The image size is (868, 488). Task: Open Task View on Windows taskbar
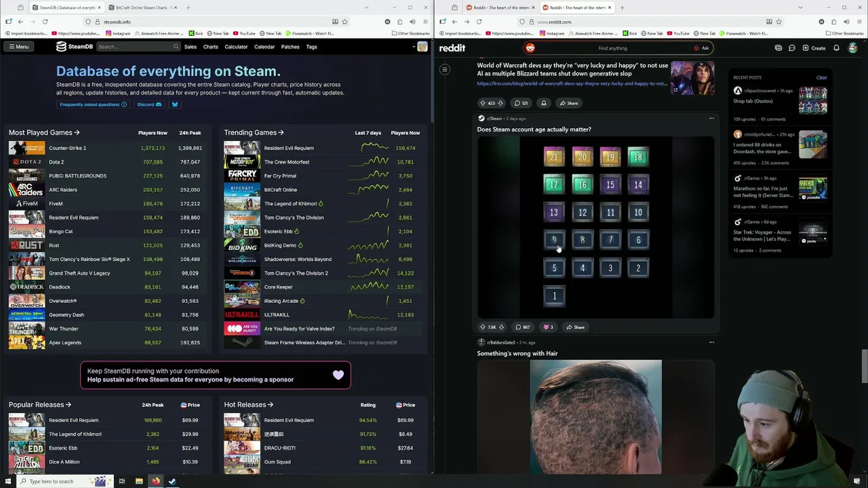click(122, 481)
